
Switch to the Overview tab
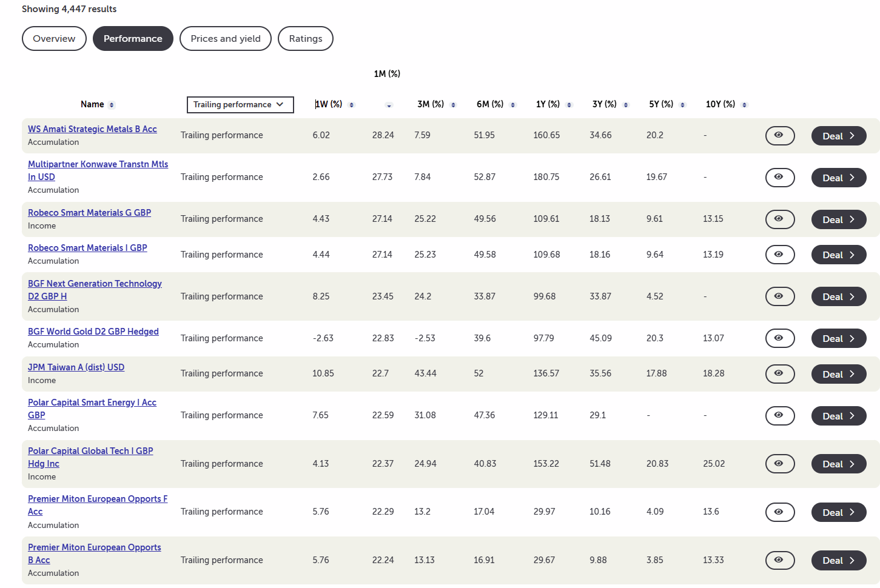pos(54,39)
